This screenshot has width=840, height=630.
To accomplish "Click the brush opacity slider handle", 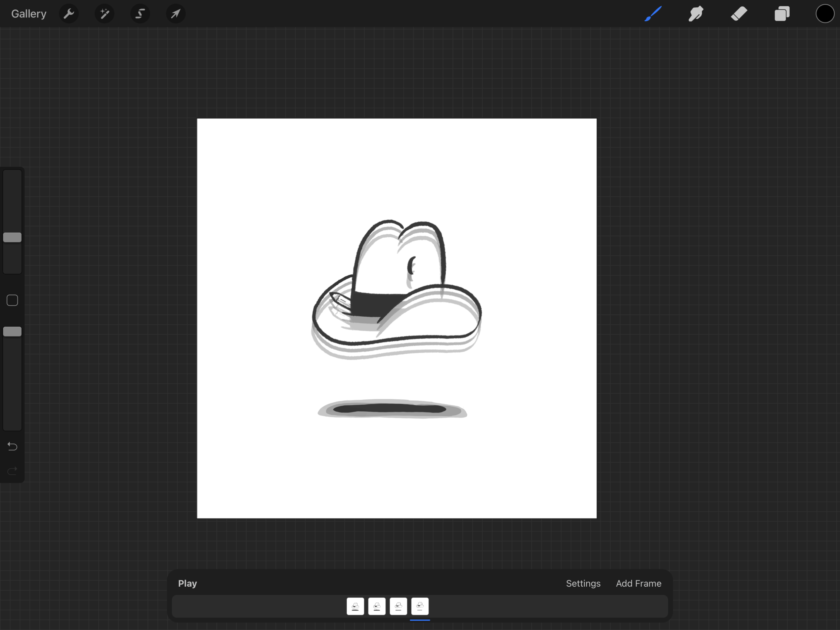I will tap(12, 332).
